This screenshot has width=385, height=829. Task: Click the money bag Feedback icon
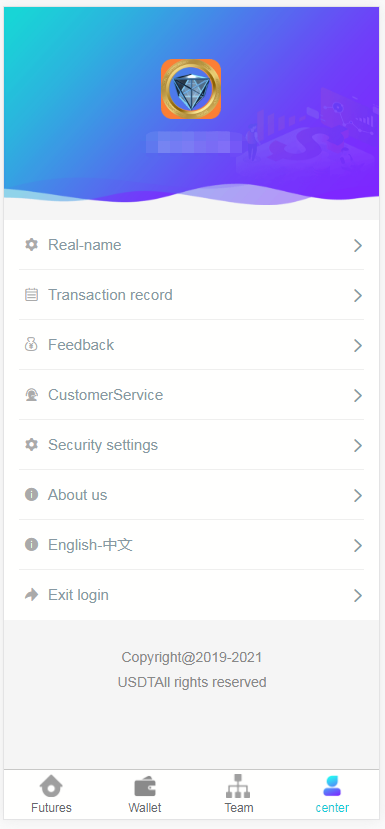pyautogui.click(x=32, y=345)
